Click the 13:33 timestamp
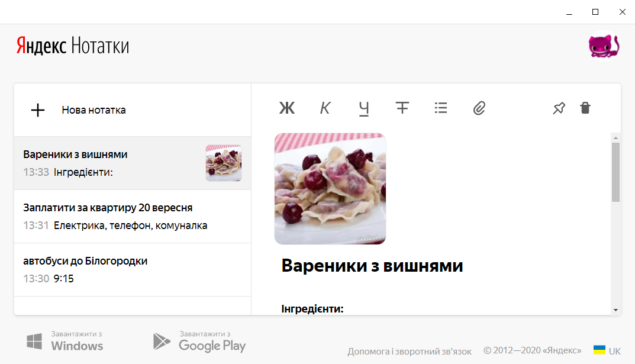Viewport: 635px width, 364px height. [36, 172]
